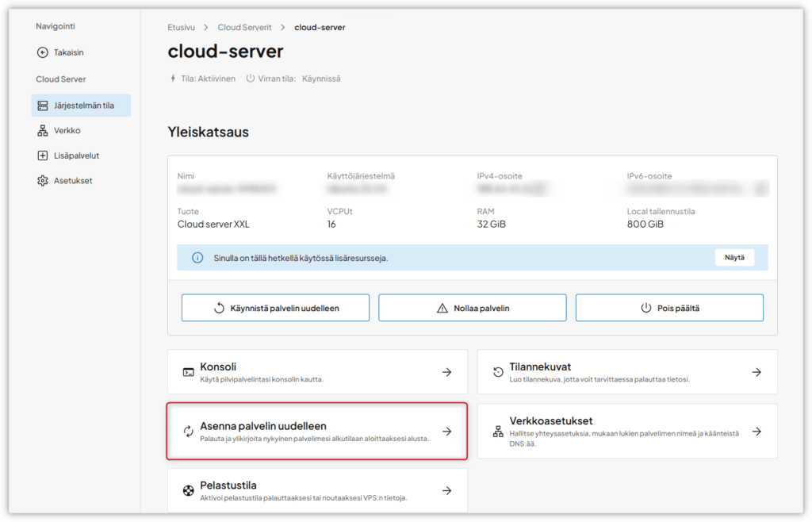Click the Näytä button in the banner

[x=734, y=258]
